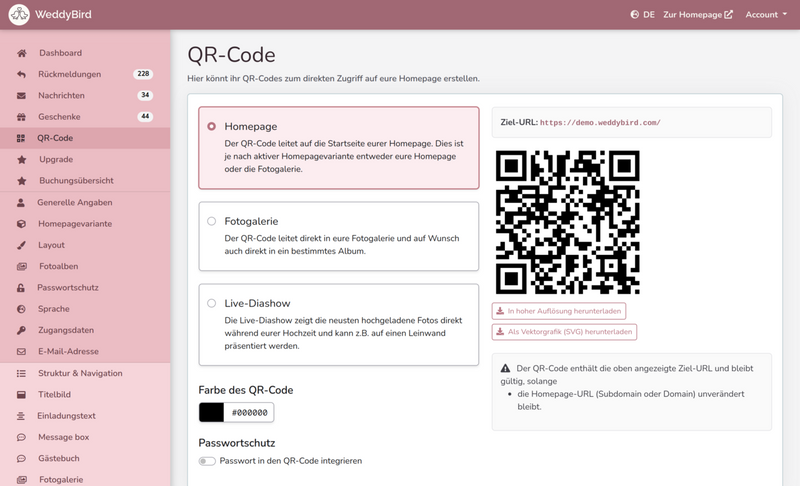Click the Live-Diashow option card title
The width and height of the screenshot is (800, 486).
pos(257,303)
